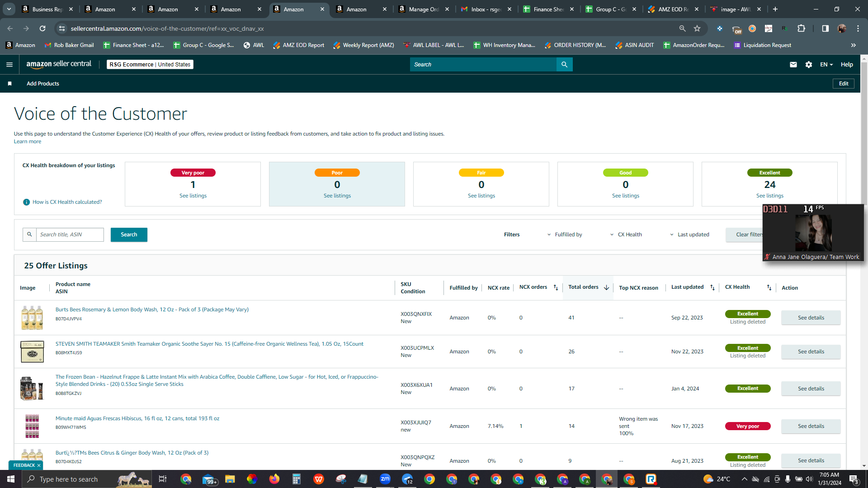Open File Explorer from the taskbar

[x=230, y=479]
